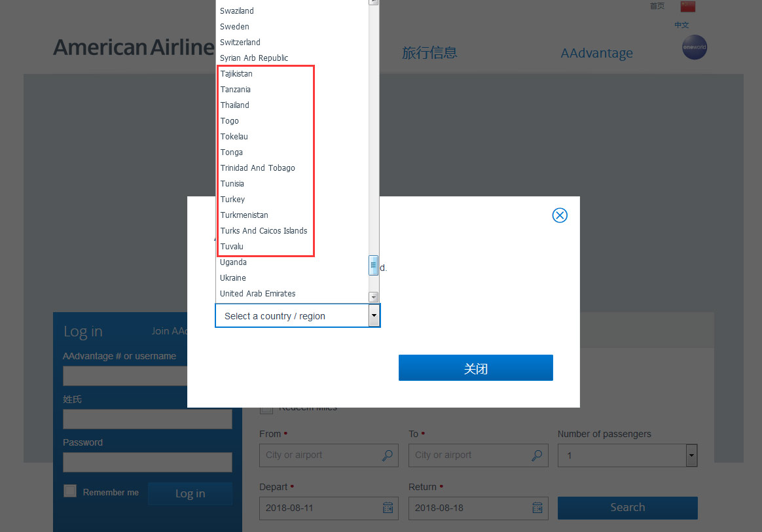The image size is (762, 532).
Task: Click the Password input field
Action: tap(147, 462)
